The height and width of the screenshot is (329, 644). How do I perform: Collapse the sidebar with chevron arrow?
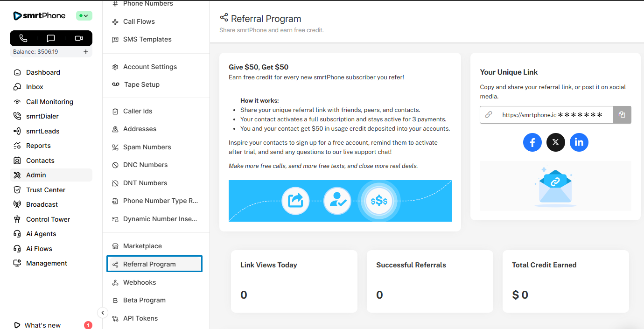point(103,313)
